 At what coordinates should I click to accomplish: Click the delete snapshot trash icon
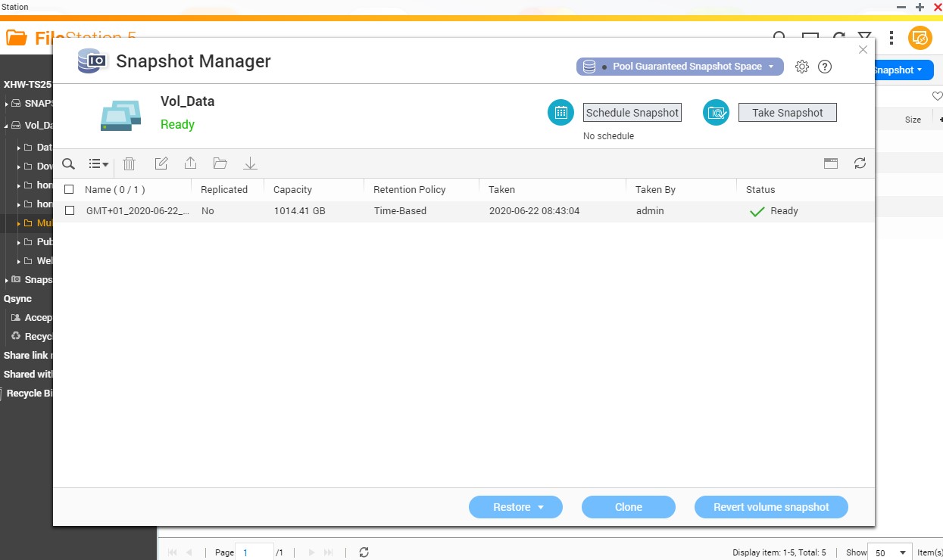pos(130,163)
